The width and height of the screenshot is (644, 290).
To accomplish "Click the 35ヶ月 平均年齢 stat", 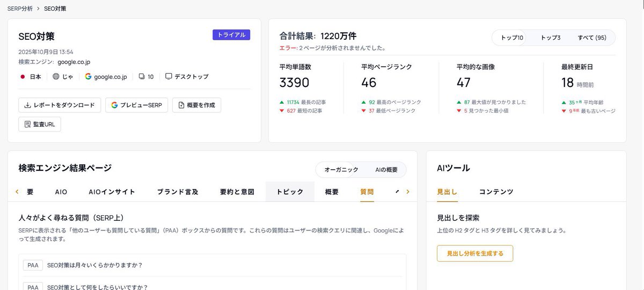I will coord(582,102).
